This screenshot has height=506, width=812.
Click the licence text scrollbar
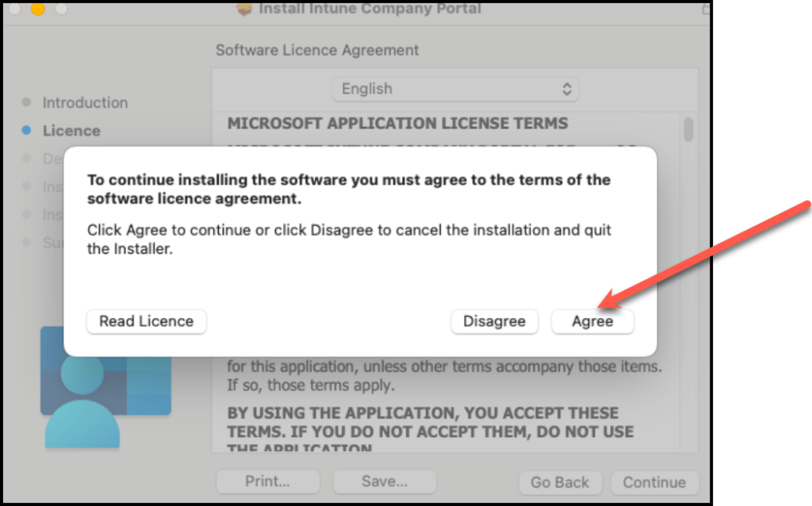(688, 129)
